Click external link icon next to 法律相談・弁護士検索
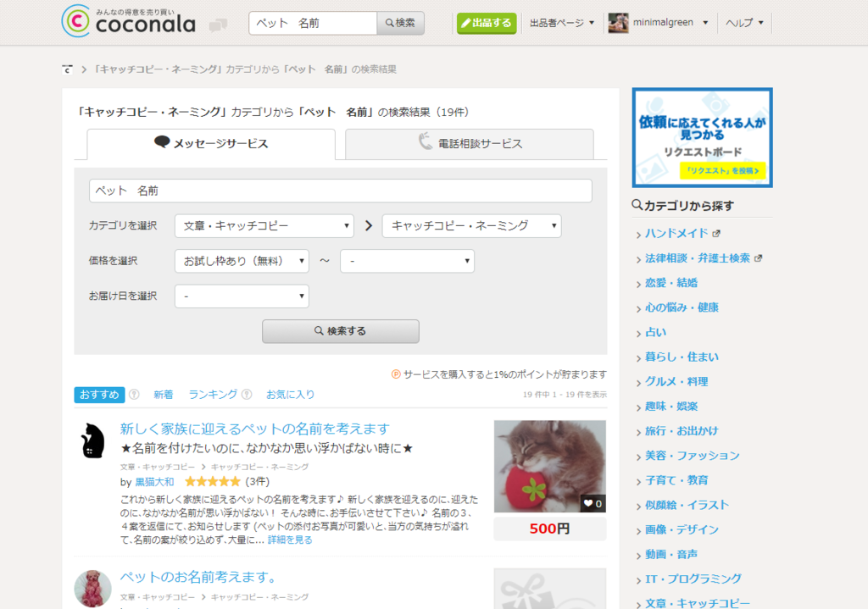Image resolution: width=868 pixels, height=609 pixels. tap(759, 258)
